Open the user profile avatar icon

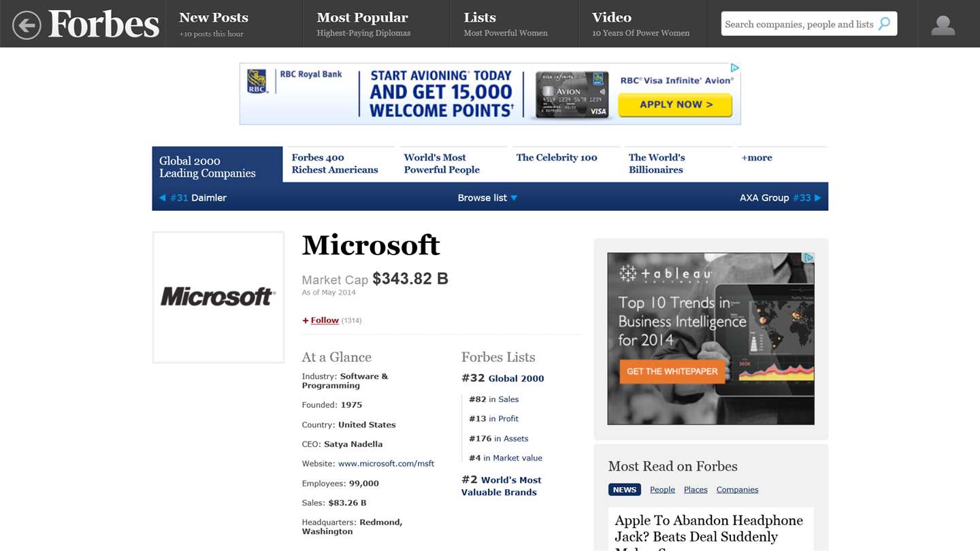point(943,25)
